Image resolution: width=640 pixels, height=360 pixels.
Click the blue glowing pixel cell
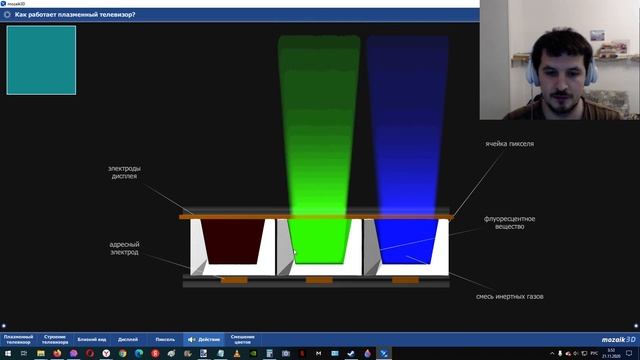[x=406, y=241]
